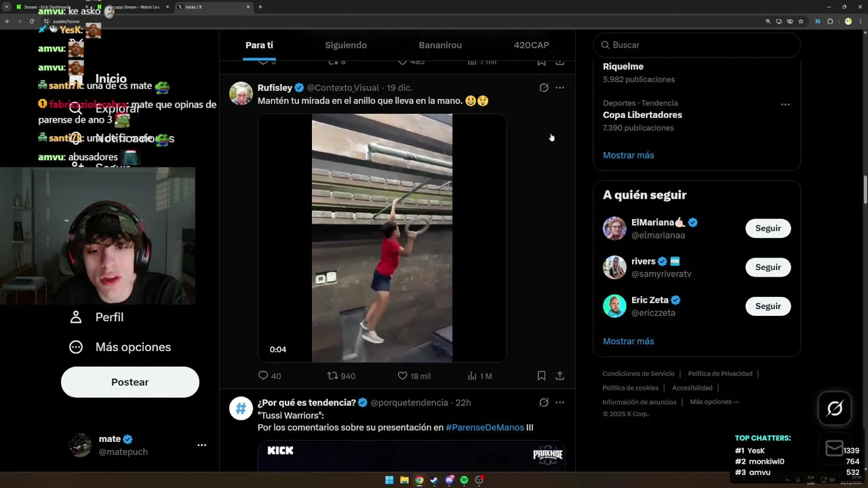Open Política de Privacidad link

(x=720, y=373)
